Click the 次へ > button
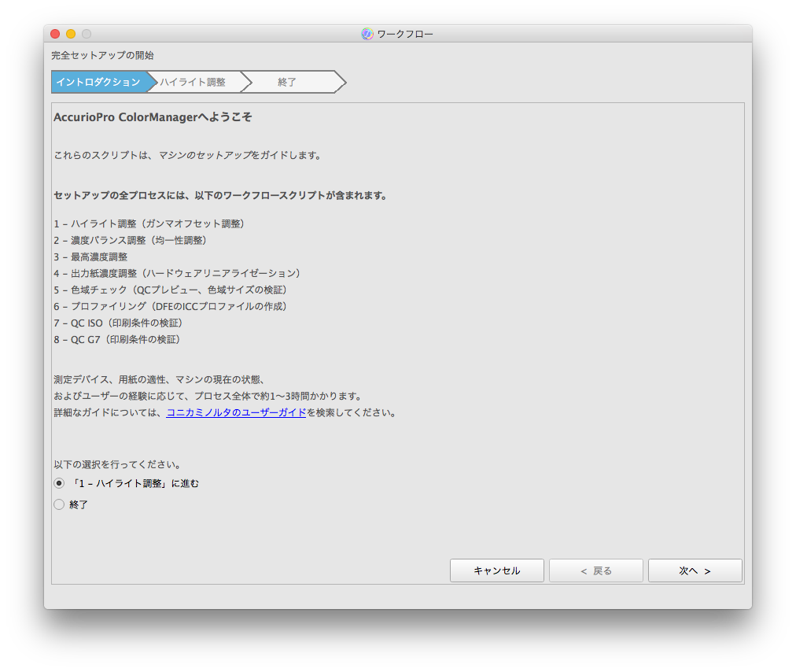Screen dimensions: 796x672 (695, 570)
